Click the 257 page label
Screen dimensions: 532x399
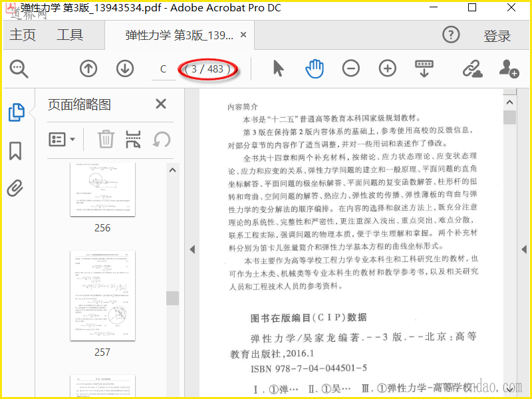click(102, 352)
